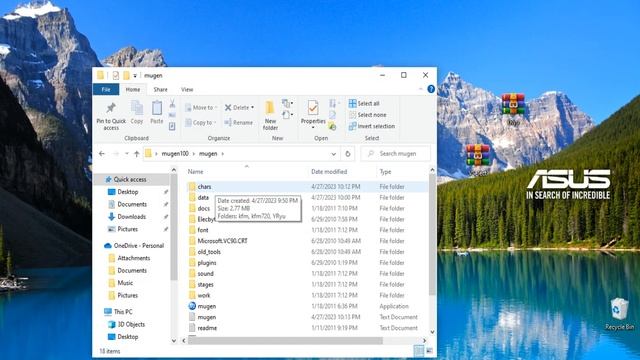Click the Open icon in Open group

[x=334, y=103]
